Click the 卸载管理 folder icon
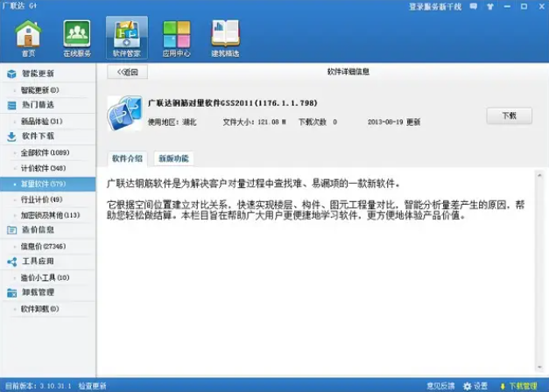The height and width of the screenshot is (392, 549). point(11,292)
